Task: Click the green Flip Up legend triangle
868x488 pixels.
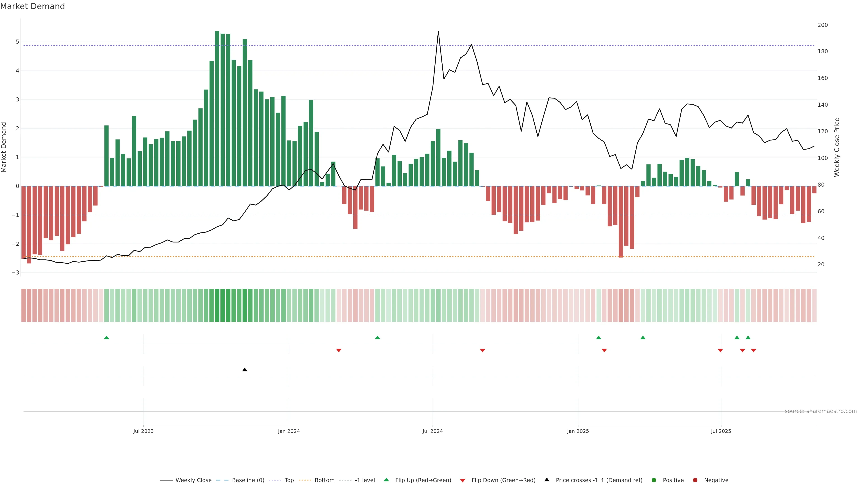Action: pyautogui.click(x=386, y=480)
